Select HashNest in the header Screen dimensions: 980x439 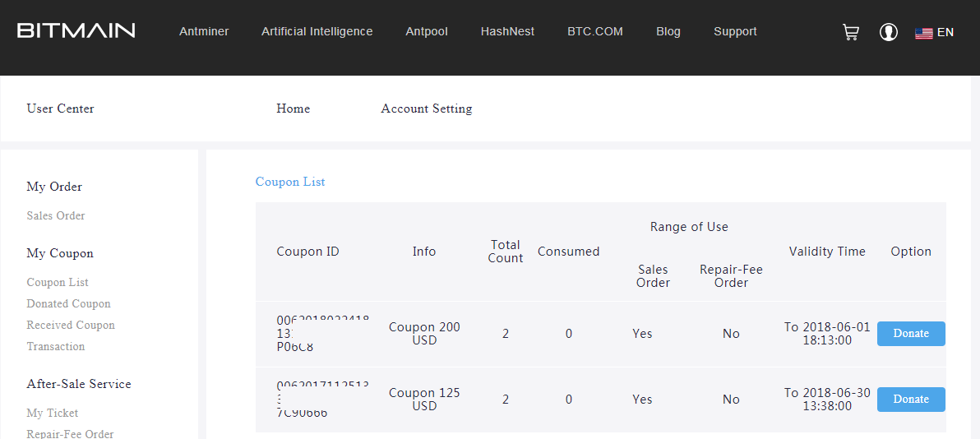click(x=507, y=31)
